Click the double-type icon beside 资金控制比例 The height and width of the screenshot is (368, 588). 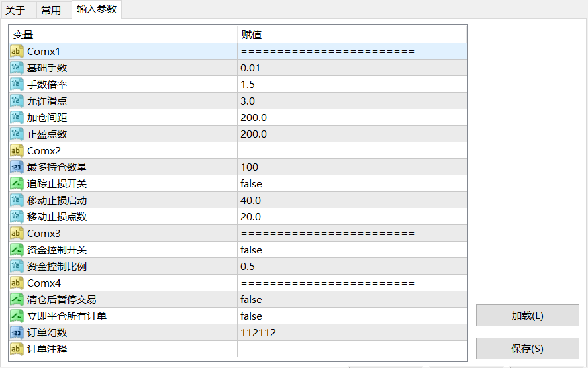(x=17, y=267)
